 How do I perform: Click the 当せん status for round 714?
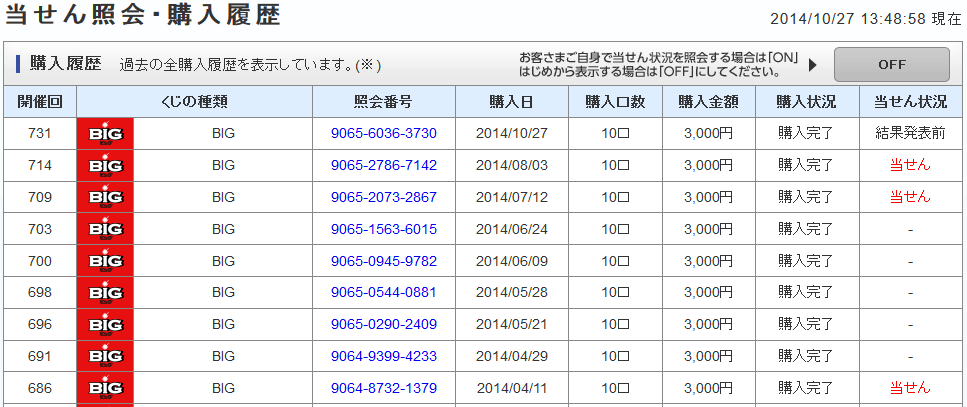tap(910, 165)
